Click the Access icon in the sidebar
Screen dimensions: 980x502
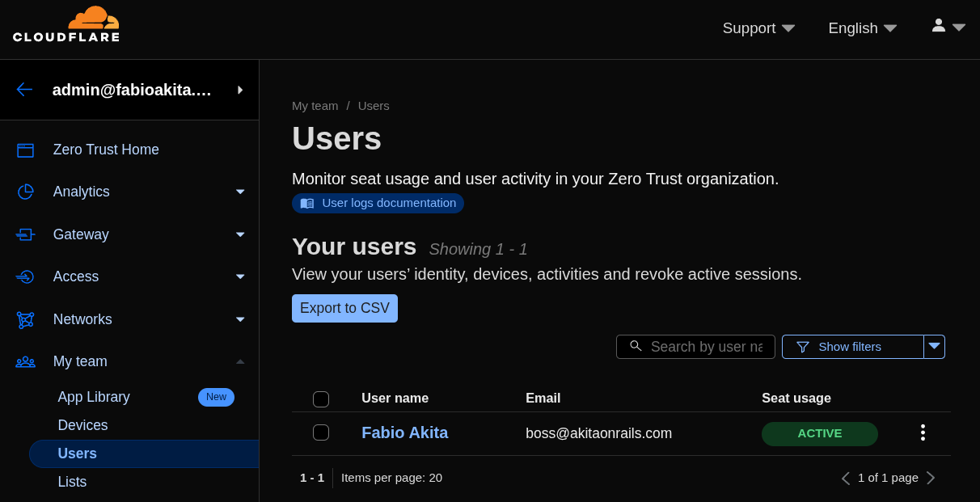pyautogui.click(x=25, y=276)
